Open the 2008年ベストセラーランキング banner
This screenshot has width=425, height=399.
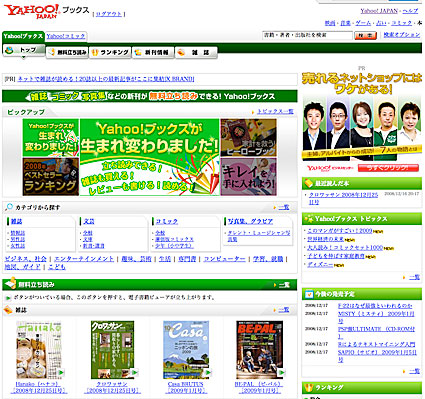pos(51,177)
